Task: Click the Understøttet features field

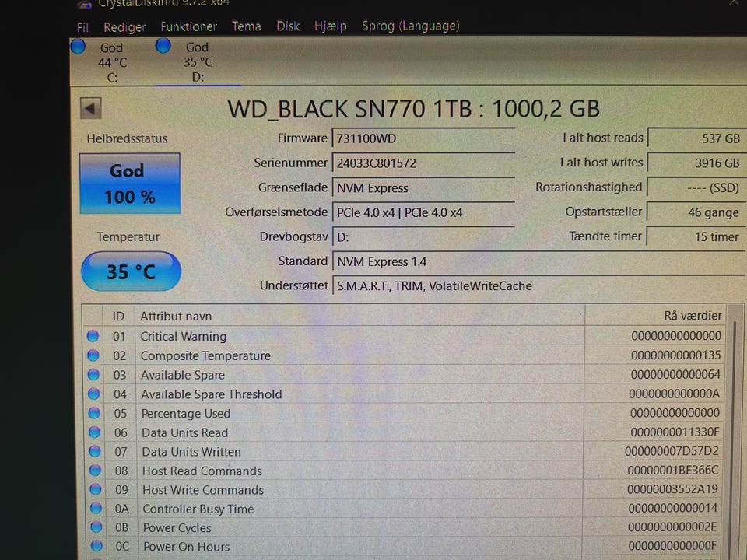Action: point(538,285)
